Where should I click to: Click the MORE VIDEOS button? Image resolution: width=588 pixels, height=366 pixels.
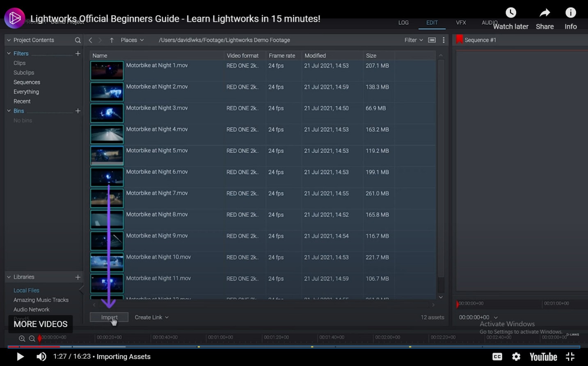41,324
